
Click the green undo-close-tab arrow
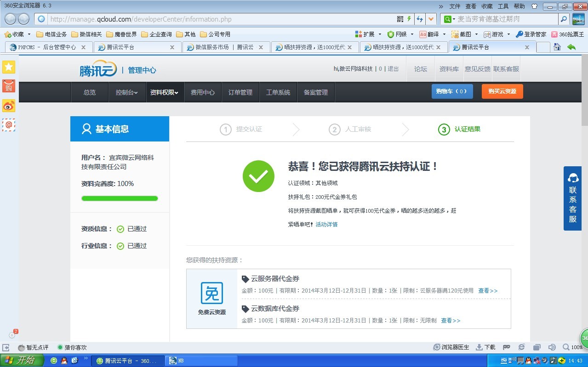571,47
